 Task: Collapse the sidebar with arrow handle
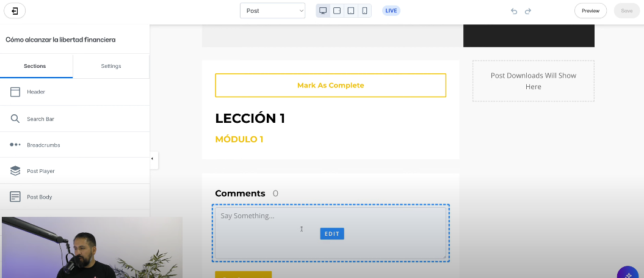[x=153, y=159]
